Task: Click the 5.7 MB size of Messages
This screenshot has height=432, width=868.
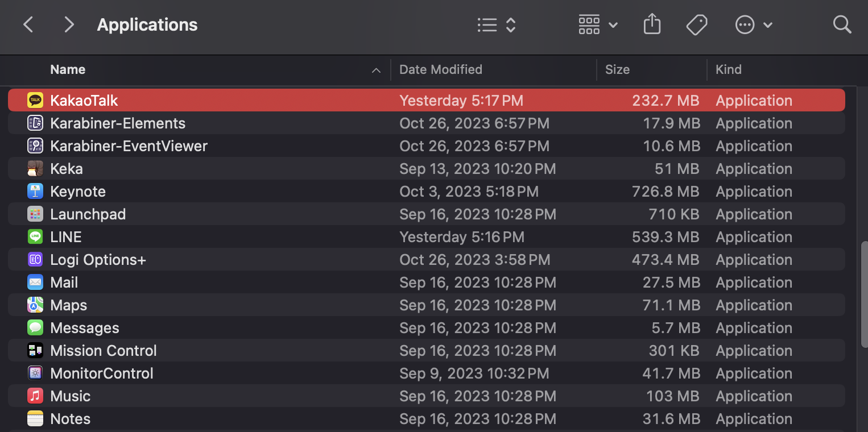Action: pyautogui.click(x=676, y=328)
